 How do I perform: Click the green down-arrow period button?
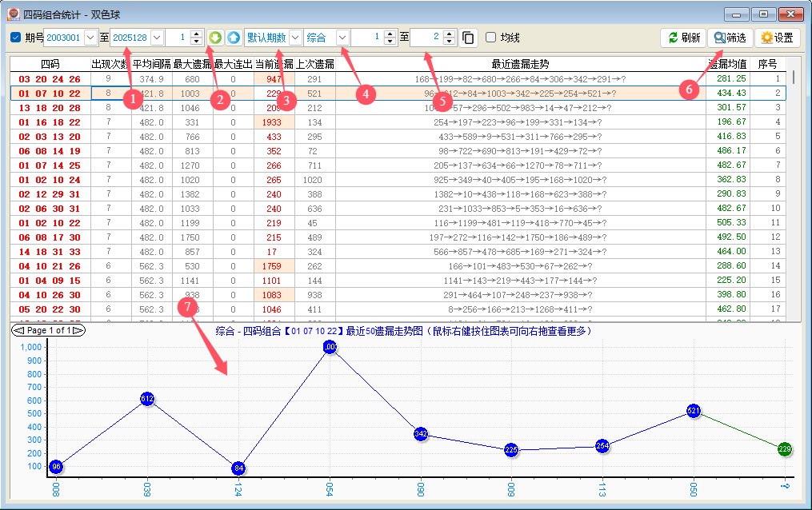[x=215, y=38]
